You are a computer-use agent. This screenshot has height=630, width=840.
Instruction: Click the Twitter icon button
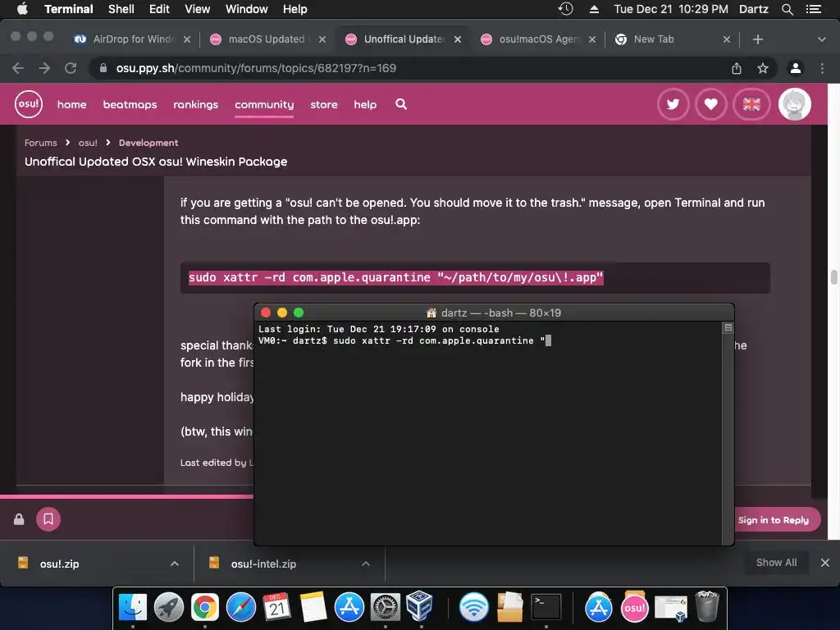tap(673, 104)
